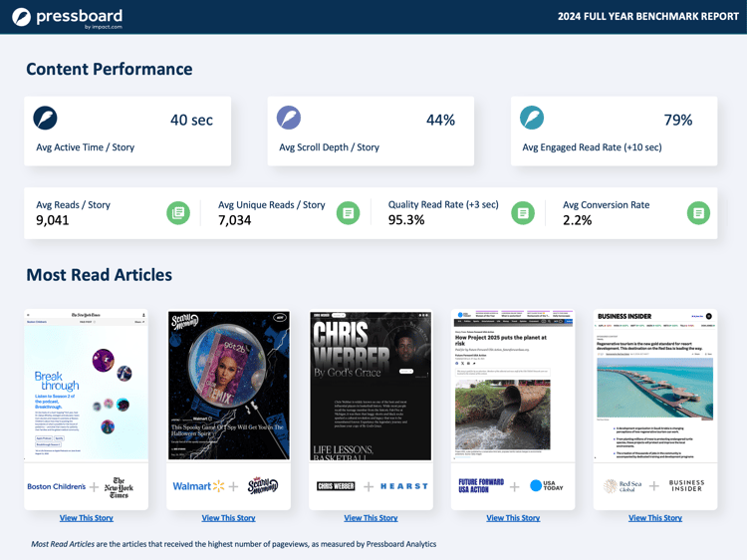This screenshot has height=560, width=747.
Task: Open the Chris Webber By God's Grace thumbnail
Action: (371, 386)
